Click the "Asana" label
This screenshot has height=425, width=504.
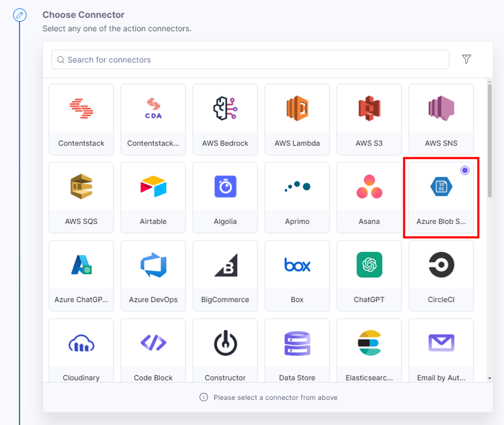pos(369,221)
